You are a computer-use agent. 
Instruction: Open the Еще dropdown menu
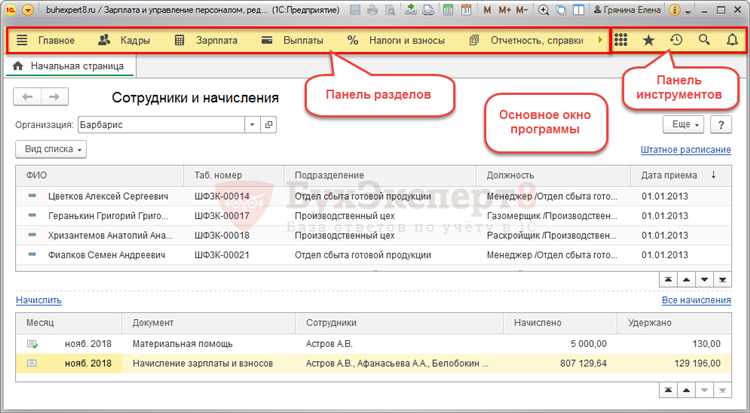click(x=683, y=124)
